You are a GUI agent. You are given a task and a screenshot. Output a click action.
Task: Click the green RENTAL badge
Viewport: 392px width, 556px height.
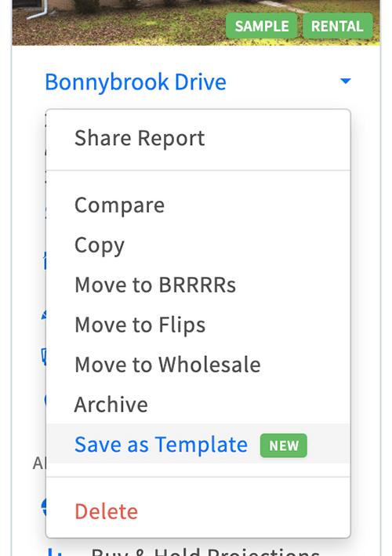(x=337, y=26)
